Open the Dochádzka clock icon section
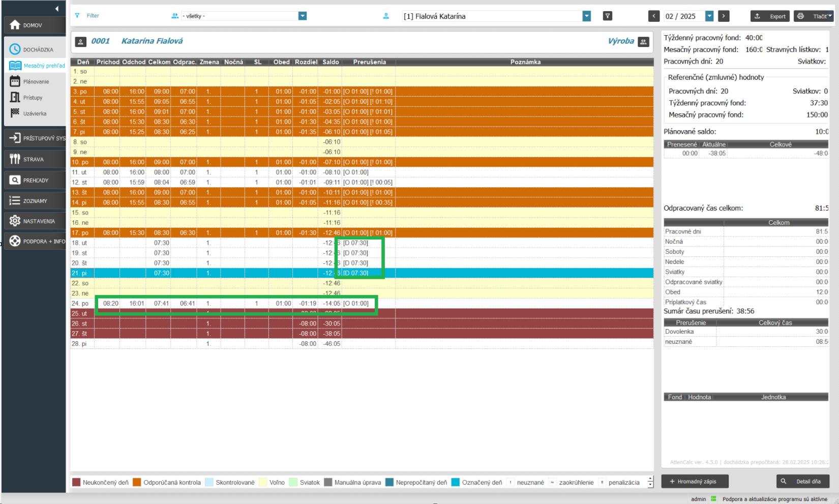 15,49
